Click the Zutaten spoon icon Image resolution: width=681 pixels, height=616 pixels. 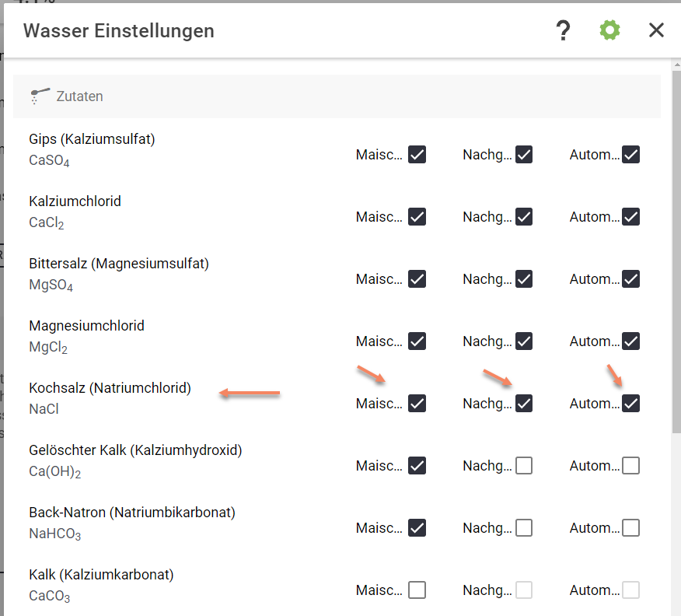(39, 96)
